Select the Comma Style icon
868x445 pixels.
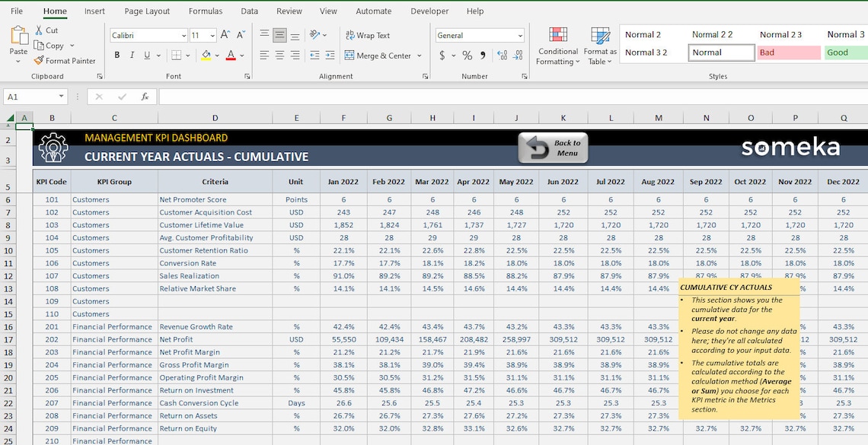[x=484, y=56]
